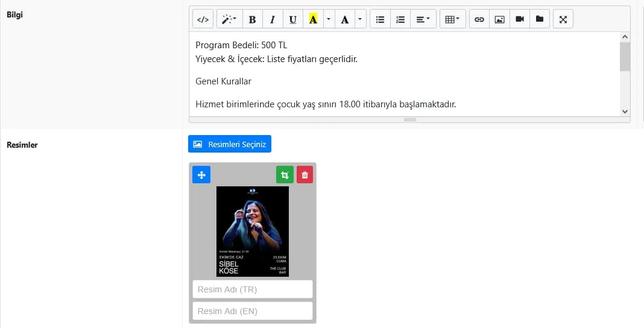Toggle bold formatting

click(x=252, y=19)
